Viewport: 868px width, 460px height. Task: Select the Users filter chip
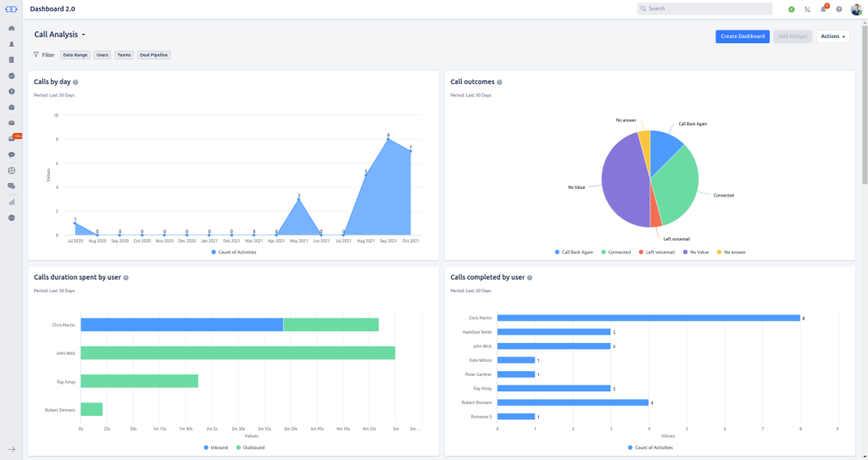pos(103,55)
